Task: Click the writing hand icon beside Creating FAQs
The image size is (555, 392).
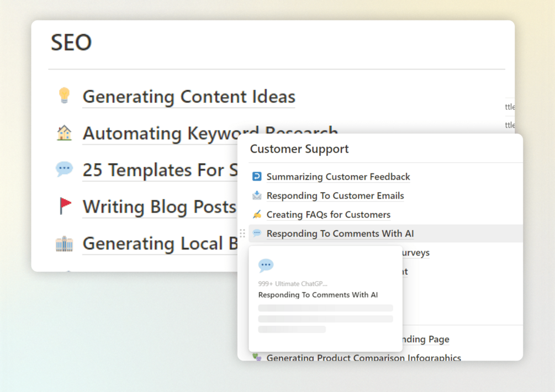Action: pos(257,214)
